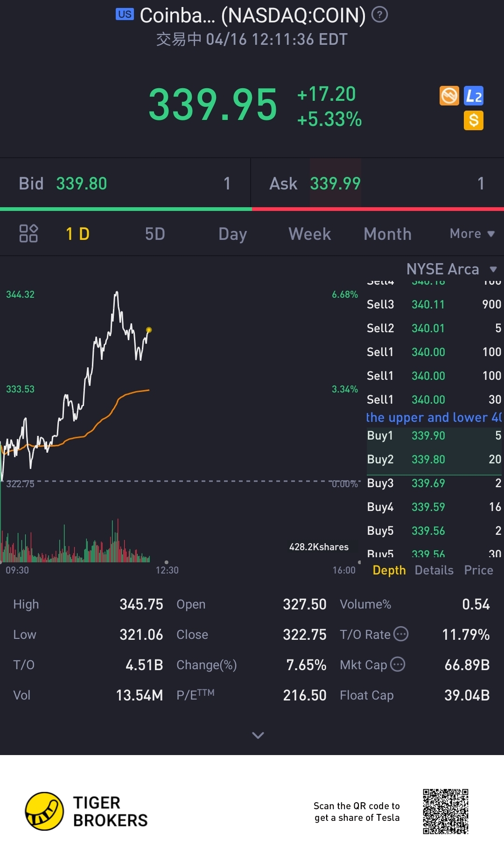Select the Depth tab
The width and height of the screenshot is (504, 868).
389,570
